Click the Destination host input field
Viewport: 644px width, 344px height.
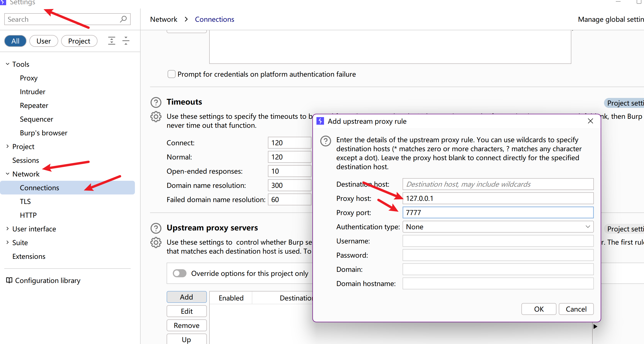[x=497, y=184]
